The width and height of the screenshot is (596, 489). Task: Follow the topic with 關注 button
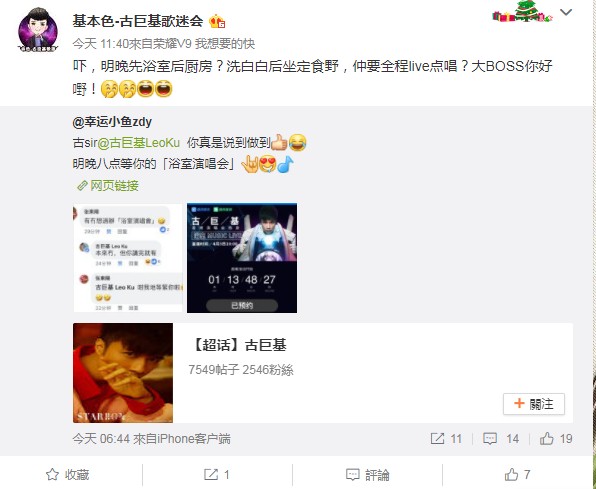534,404
